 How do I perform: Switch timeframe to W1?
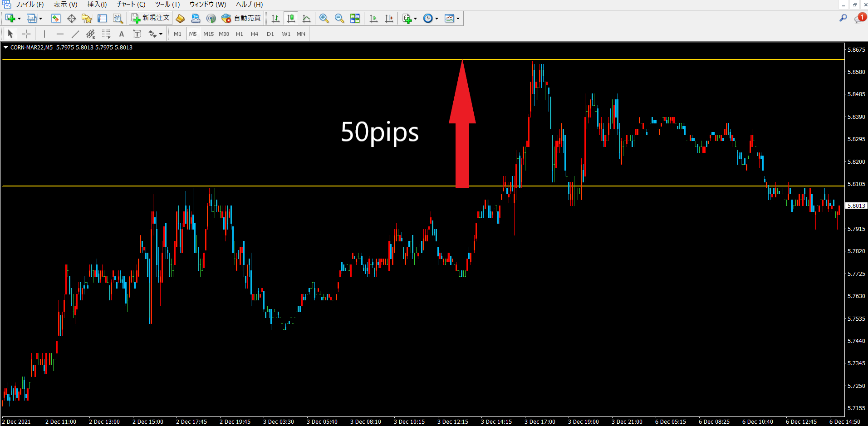(x=286, y=34)
